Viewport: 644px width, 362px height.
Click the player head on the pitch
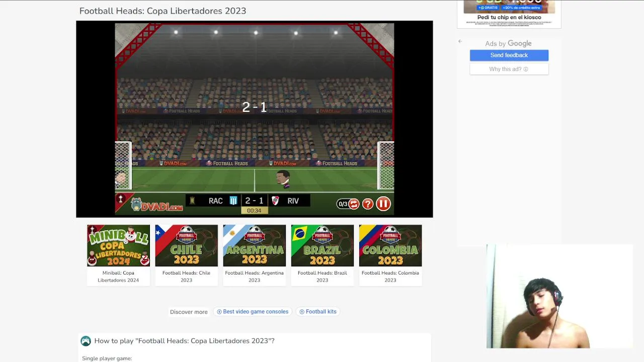tap(283, 178)
